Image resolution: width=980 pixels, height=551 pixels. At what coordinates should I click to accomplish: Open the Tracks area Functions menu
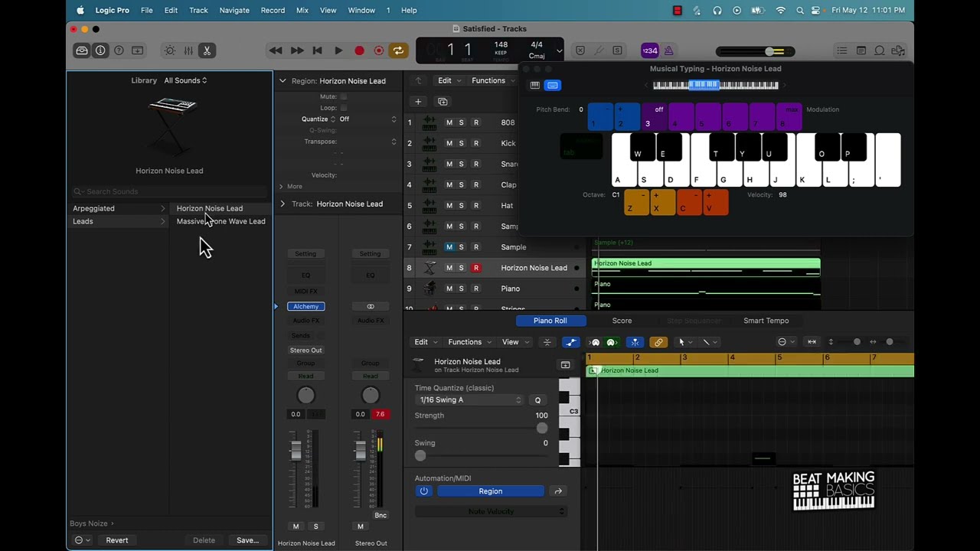pyautogui.click(x=492, y=80)
